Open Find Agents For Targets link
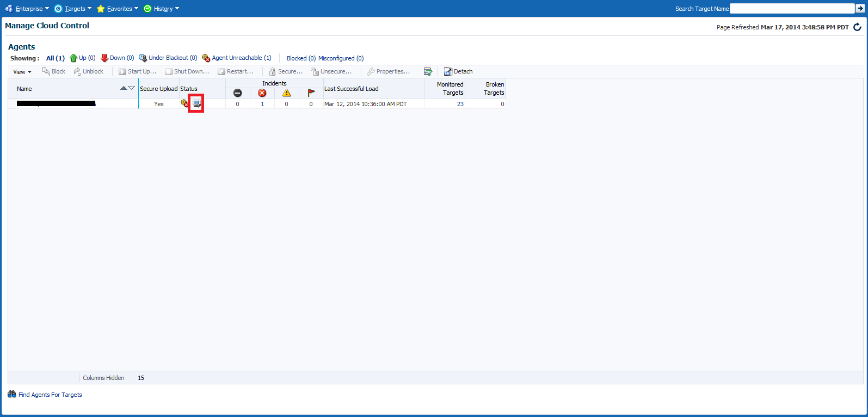This screenshot has width=868, height=417. pyautogui.click(x=50, y=395)
